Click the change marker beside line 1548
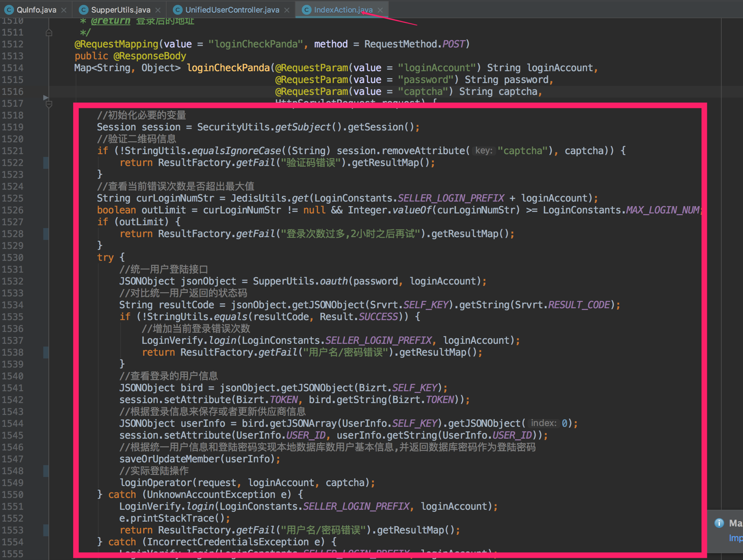Screen dimensions: 743x560 (46, 471)
